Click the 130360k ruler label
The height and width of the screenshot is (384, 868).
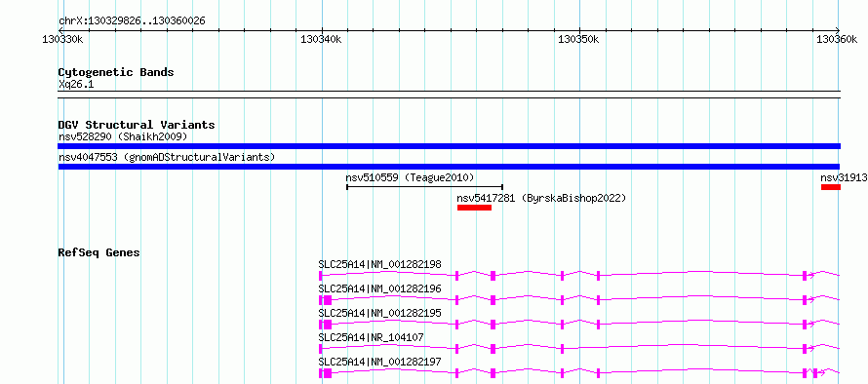coord(837,39)
